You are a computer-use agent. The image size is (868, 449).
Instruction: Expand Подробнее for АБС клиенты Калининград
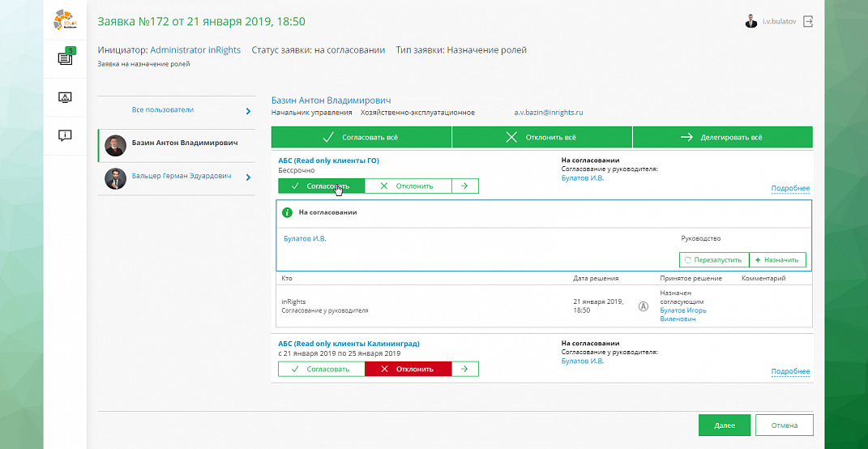(790, 371)
